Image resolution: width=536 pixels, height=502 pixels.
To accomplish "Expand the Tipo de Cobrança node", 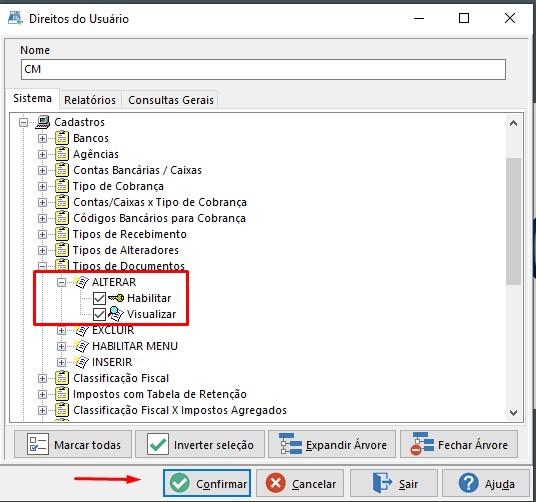I will tap(42, 187).
